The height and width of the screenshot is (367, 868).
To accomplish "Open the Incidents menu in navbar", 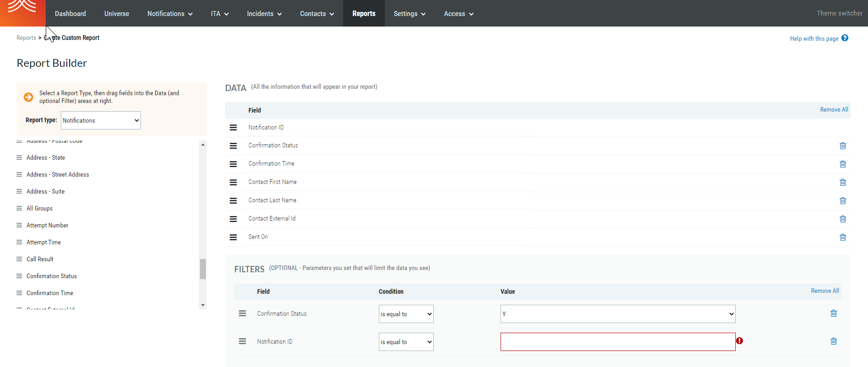I will [x=264, y=14].
